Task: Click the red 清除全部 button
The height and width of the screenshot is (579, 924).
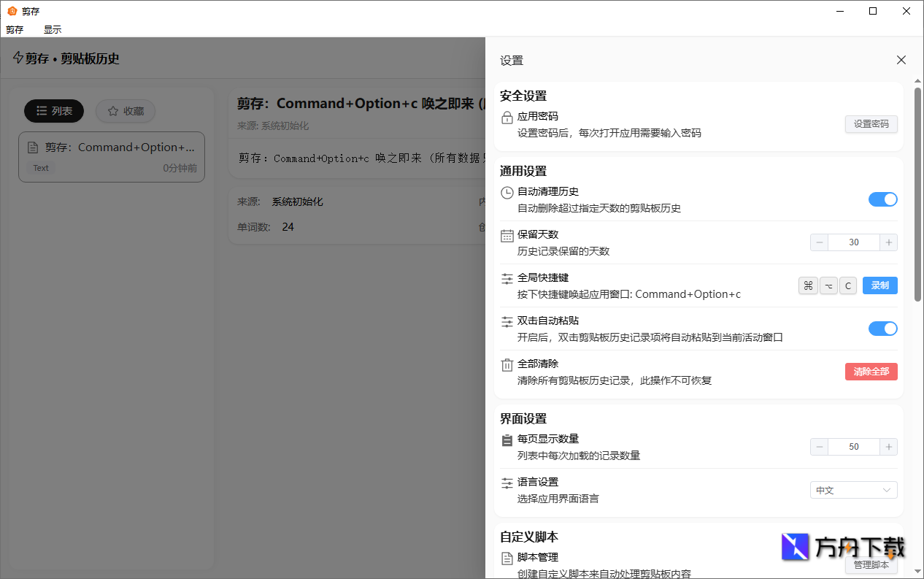Action: (x=871, y=372)
